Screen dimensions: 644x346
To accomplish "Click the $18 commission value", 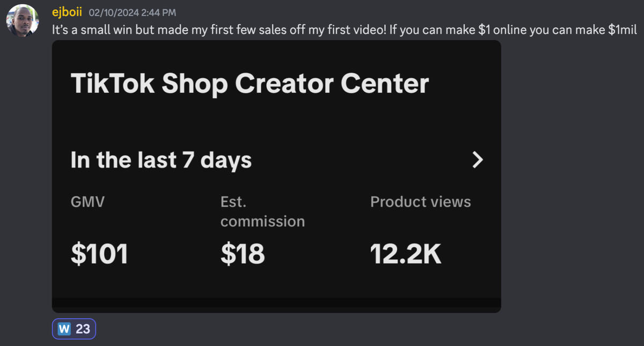I will pyautogui.click(x=243, y=255).
